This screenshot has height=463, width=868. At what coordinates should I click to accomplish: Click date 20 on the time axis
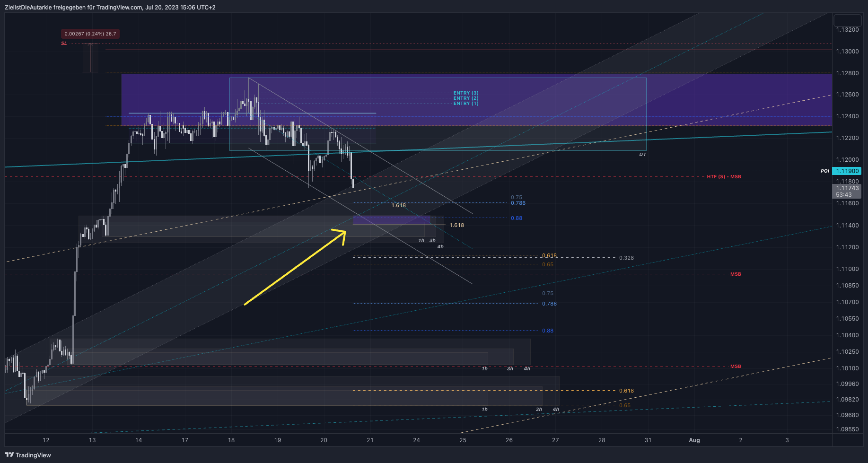click(x=324, y=440)
